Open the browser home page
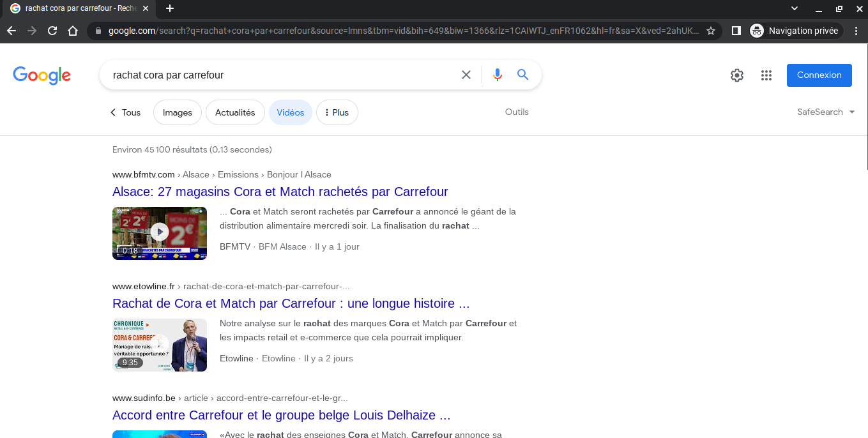Image resolution: width=868 pixels, height=438 pixels. click(x=73, y=31)
